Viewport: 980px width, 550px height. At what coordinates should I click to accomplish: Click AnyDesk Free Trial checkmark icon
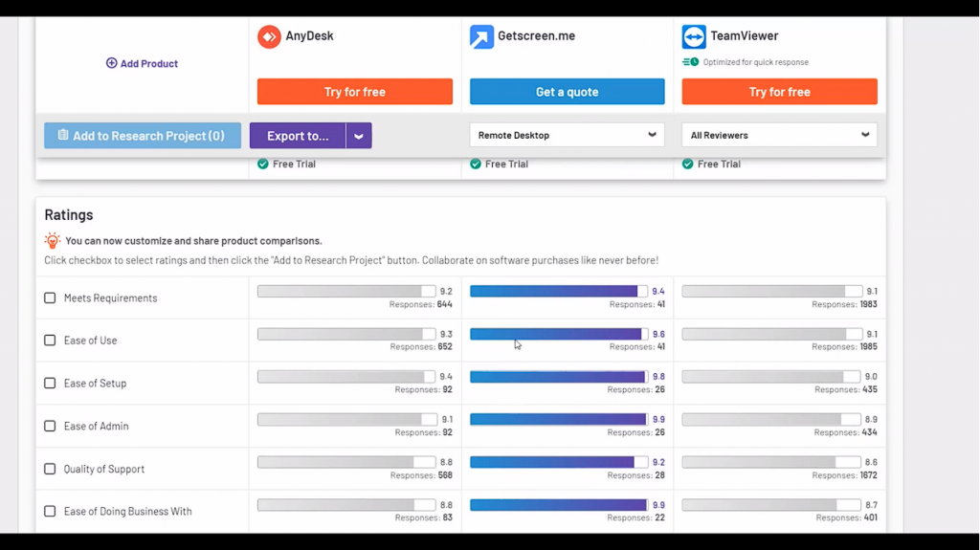[263, 164]
